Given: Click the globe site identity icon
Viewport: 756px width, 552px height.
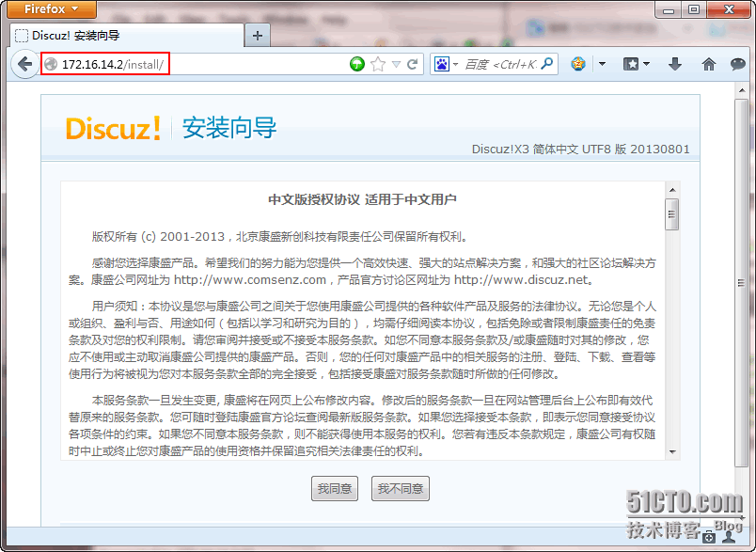Looking at the screenshot, I should coord(51,64).
